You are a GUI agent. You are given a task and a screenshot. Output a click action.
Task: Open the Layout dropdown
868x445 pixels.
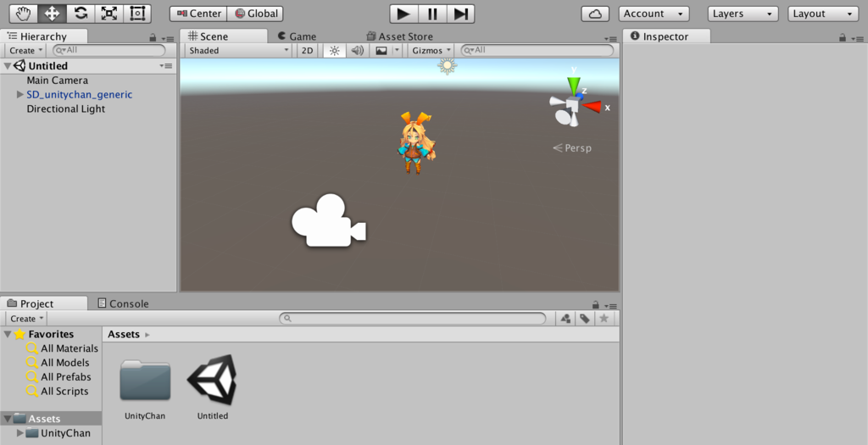(823, 14)
